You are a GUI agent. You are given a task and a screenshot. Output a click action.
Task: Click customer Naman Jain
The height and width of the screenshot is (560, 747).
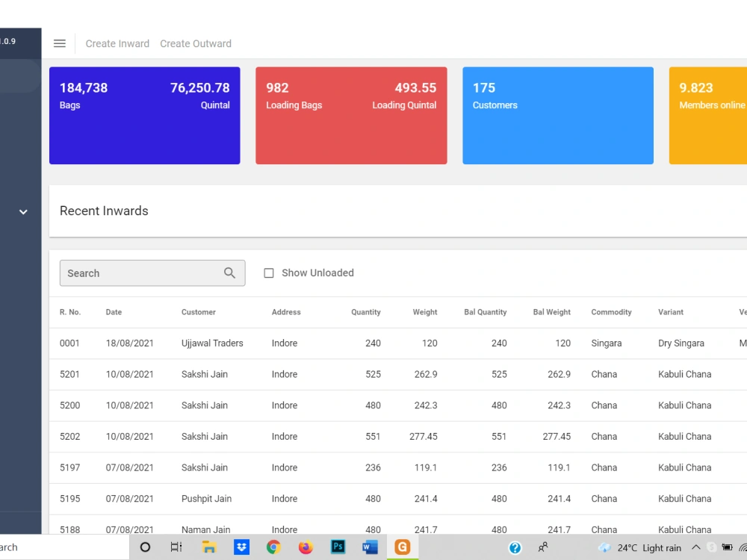point(206,529)
